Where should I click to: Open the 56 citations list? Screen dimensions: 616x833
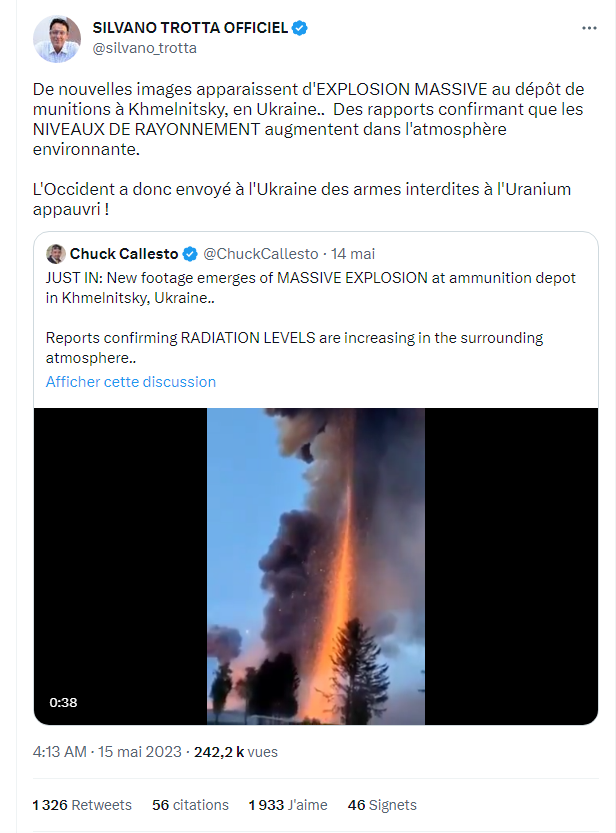pyautogui.click(x=190, y=805)
